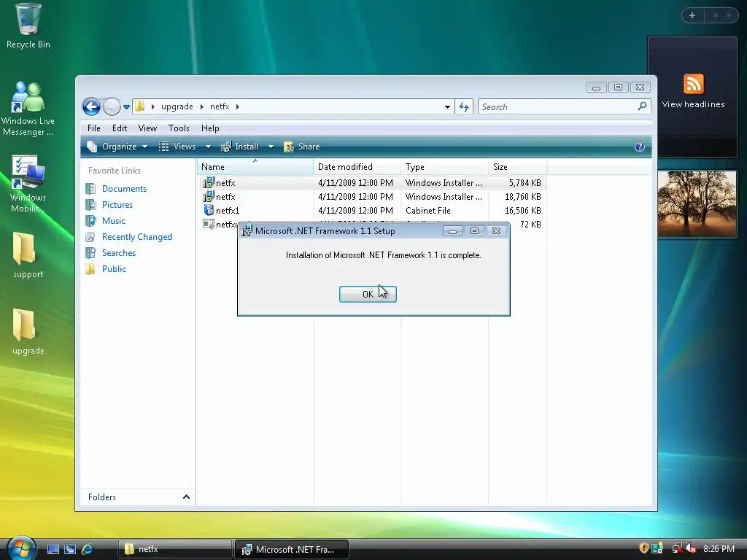747x560 pixels.
Task: Expand the Folders pane chevron
Action: tap(186, 497)
